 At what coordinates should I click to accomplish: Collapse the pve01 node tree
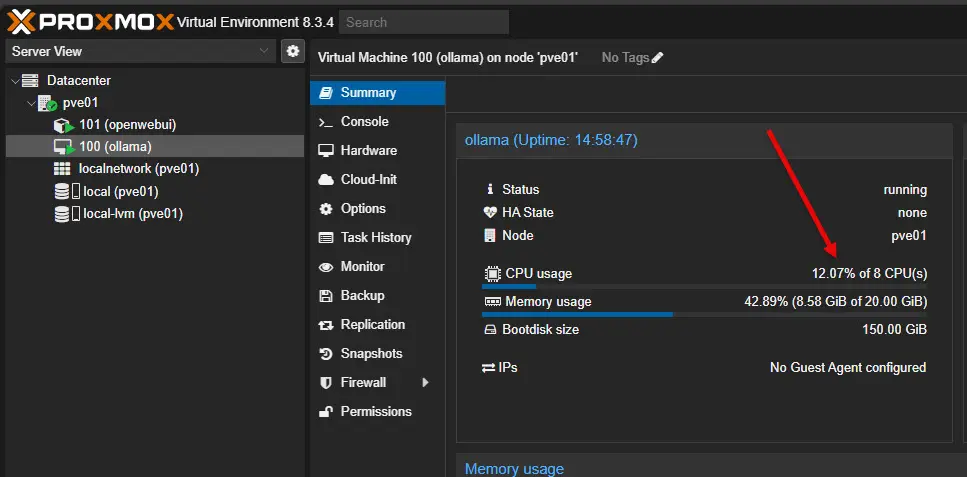(x=29, y=103)
